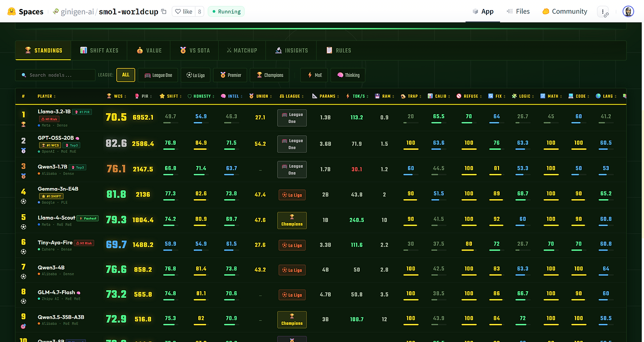Click the #1 PIR badge on Llama-3.2-1B
Viewport: 644px width, 342px height.
(82, 112)
